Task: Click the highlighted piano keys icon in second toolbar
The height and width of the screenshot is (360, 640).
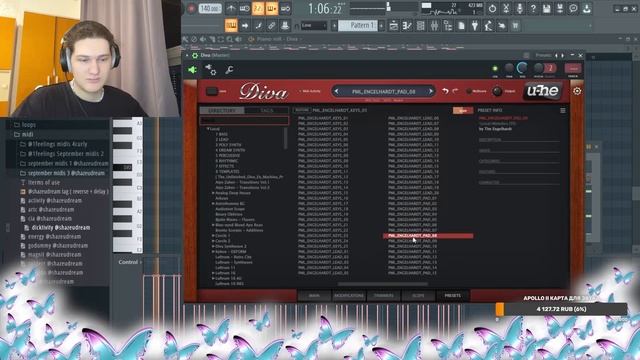Action: (x=231, y=26)
